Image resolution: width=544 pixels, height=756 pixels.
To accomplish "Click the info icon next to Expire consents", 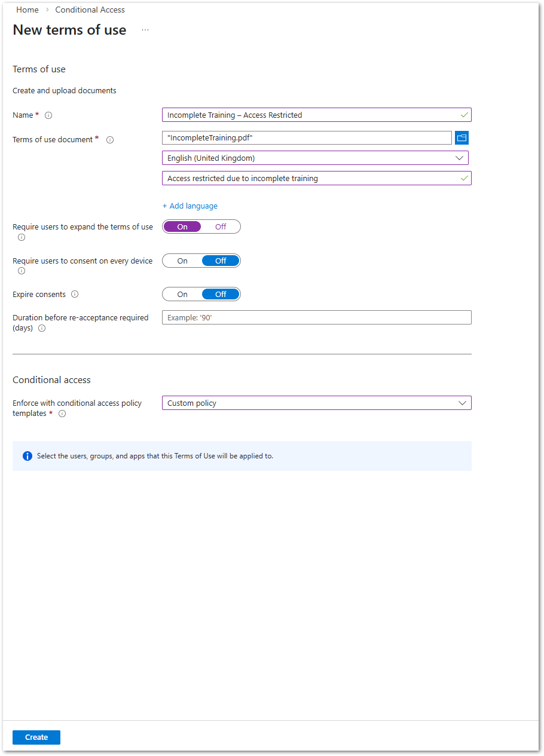I will (x=75, y=294).
